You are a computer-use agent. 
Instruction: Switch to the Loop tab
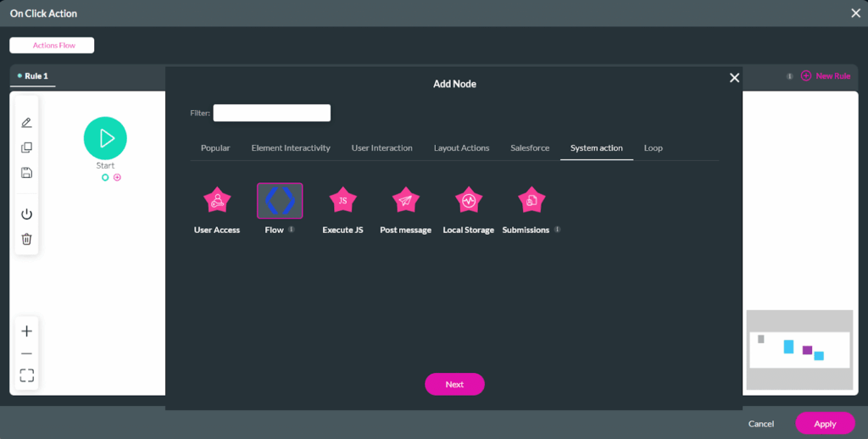[654, 147]
